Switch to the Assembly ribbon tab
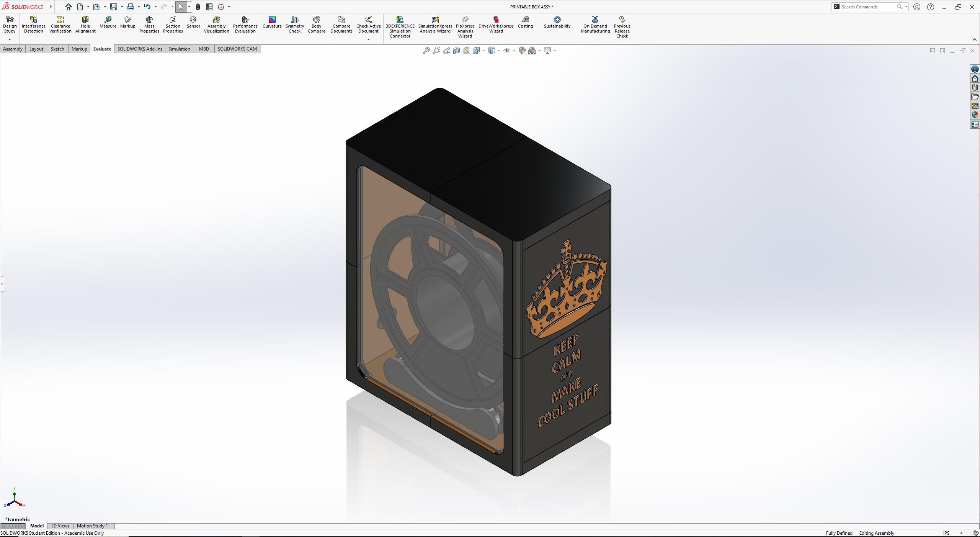 coord(13,49)
